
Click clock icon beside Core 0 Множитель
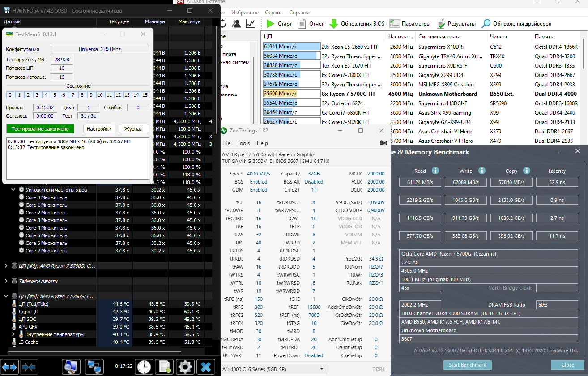pos(21,197)
